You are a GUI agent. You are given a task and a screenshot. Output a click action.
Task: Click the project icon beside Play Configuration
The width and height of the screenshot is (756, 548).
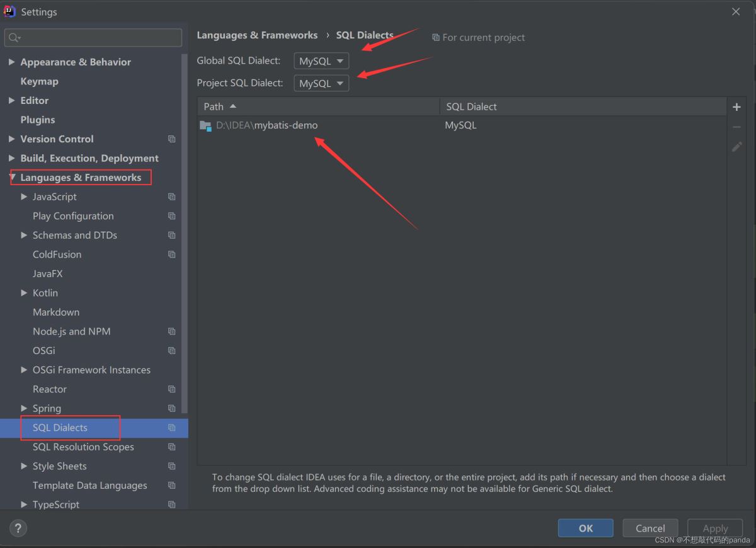(x=171, y=216)
